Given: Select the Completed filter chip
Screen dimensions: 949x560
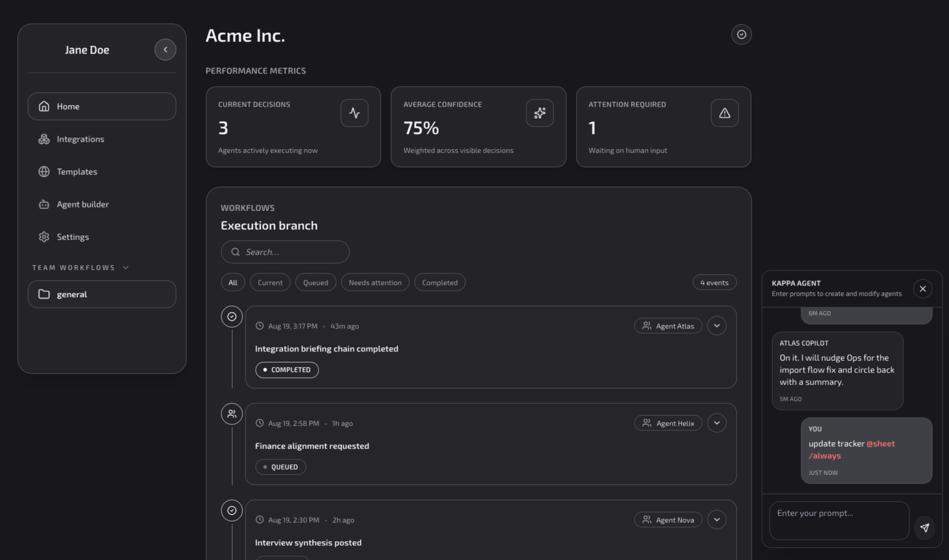Looking at the screenshot, I should coord(440,282).
